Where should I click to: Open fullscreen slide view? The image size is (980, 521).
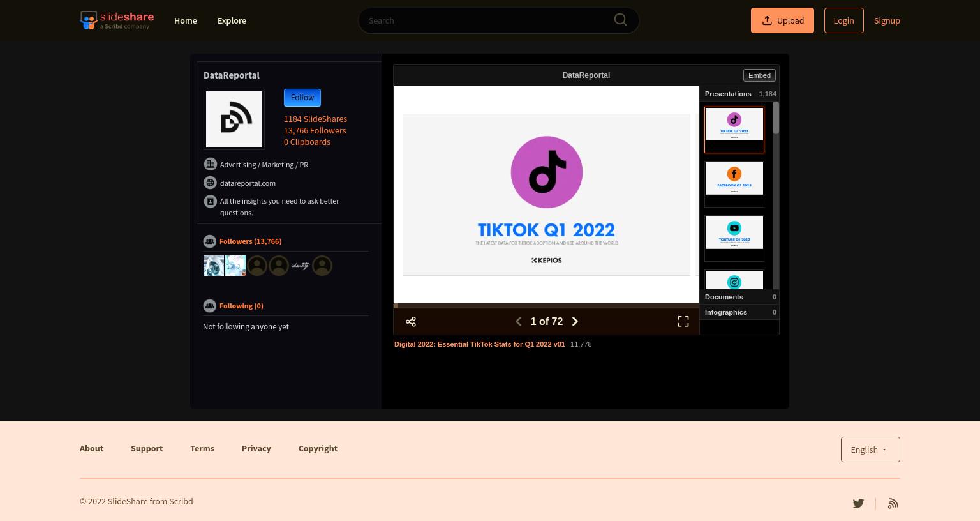pyautogui.click(x=683, y=322)
